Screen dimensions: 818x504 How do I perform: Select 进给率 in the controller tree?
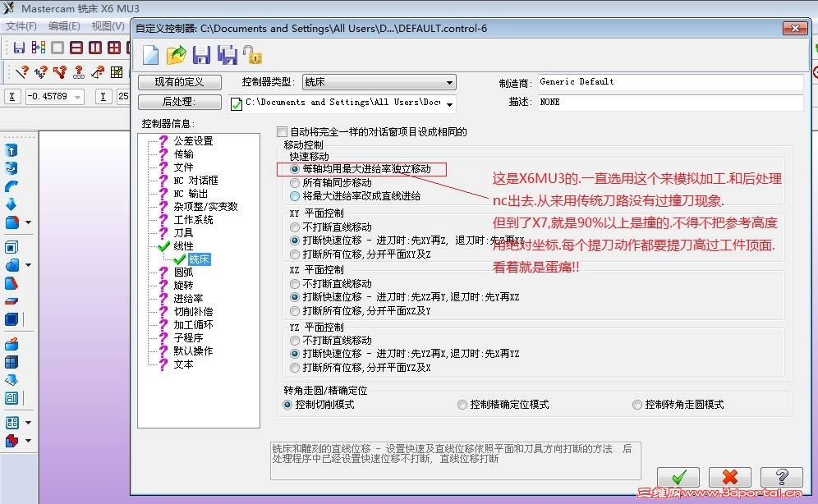coord(188,298)
